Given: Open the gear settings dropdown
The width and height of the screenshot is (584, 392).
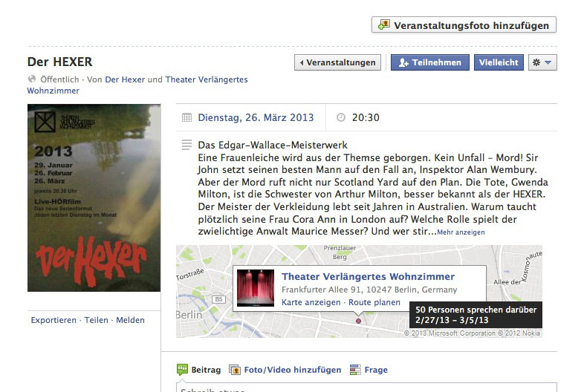Looking at the screenshot, I should (x=542, y=62).
